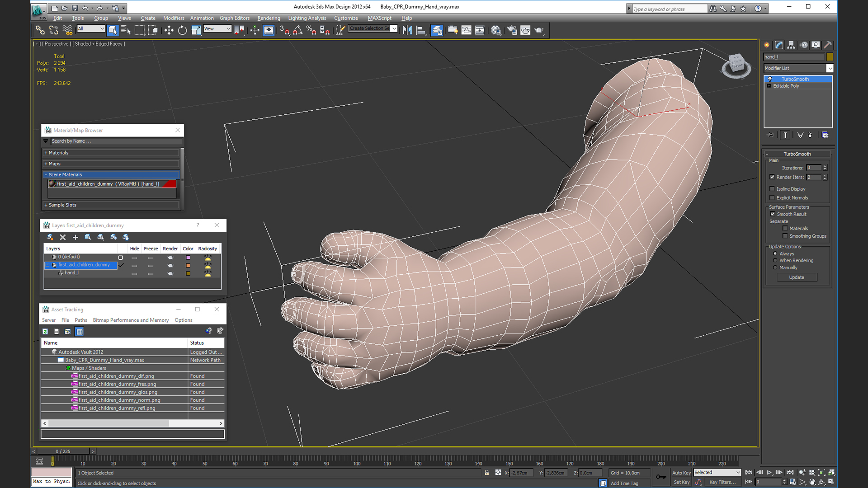The image size is (868, 488).
Task: Open the Hierarchy command panel tab
Action: tap(791, 45)
